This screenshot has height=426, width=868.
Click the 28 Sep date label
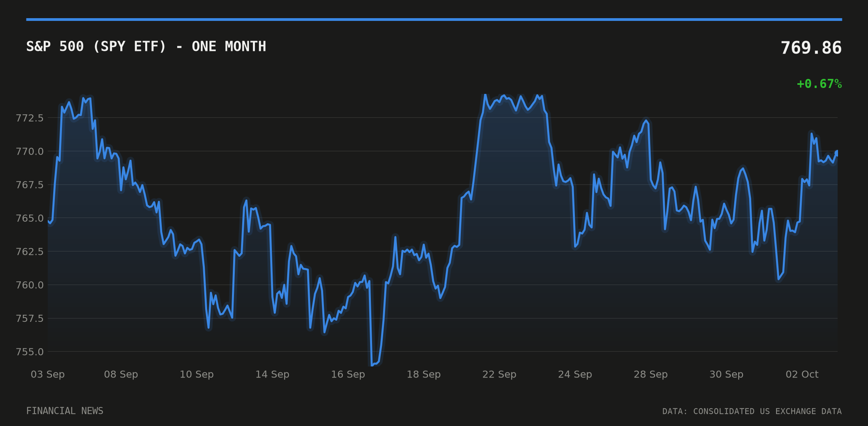(x=651, y=374)
